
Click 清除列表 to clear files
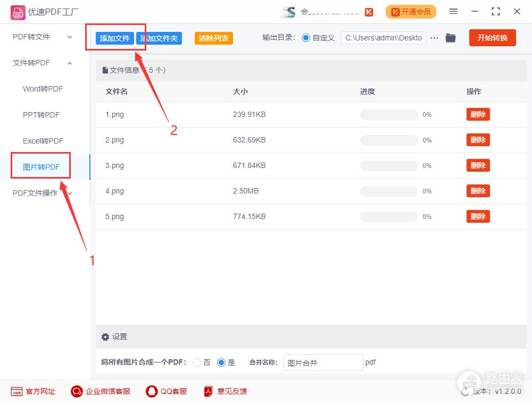click(213, 38)
